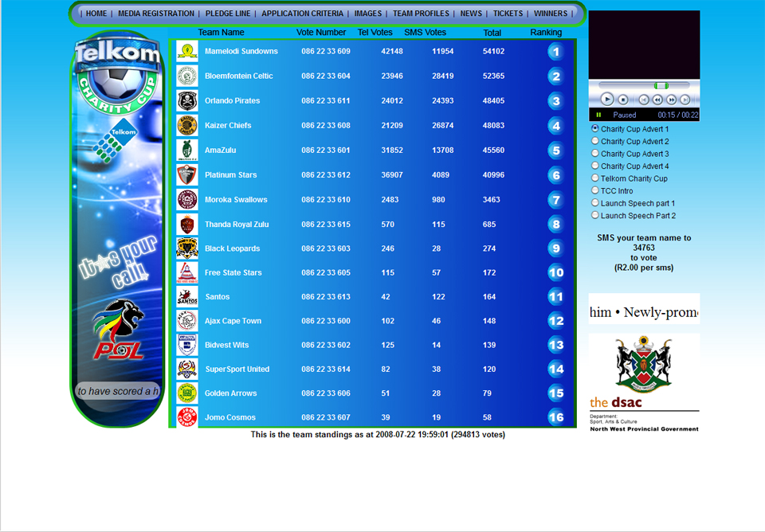The height and width of the screenshot is (532, 765).
Task: Play the paused video
Action: point(606,100)
